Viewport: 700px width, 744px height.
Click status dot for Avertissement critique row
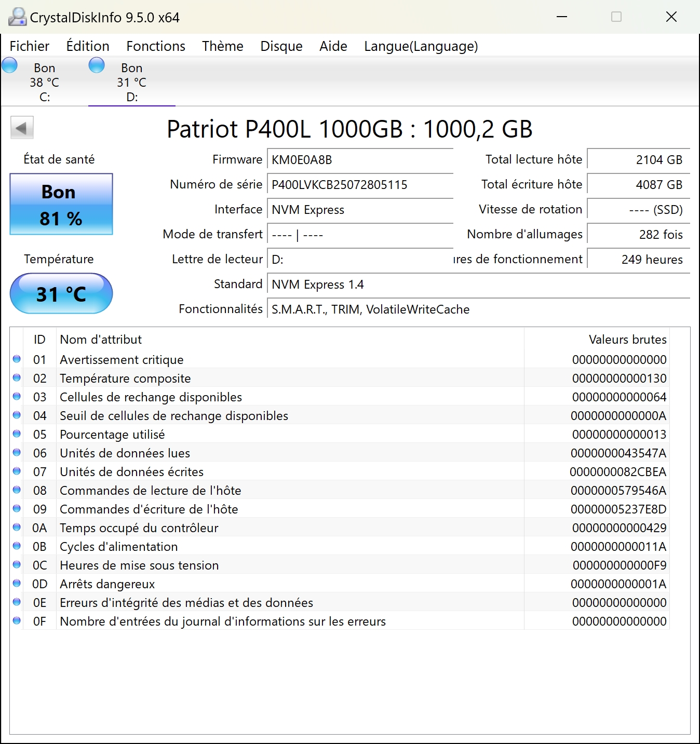(x=17, y=359)
